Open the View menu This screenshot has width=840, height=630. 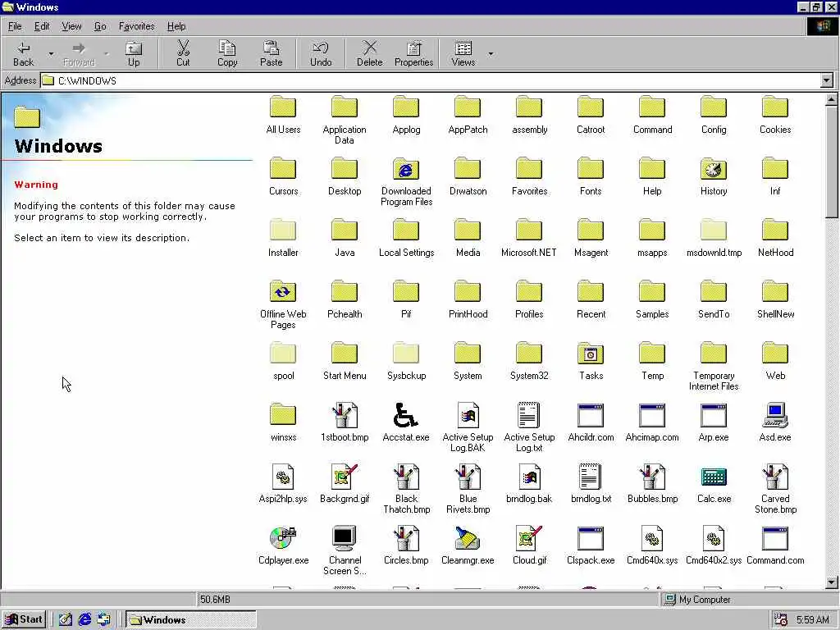pyautogui.click(x=71, y=26)
